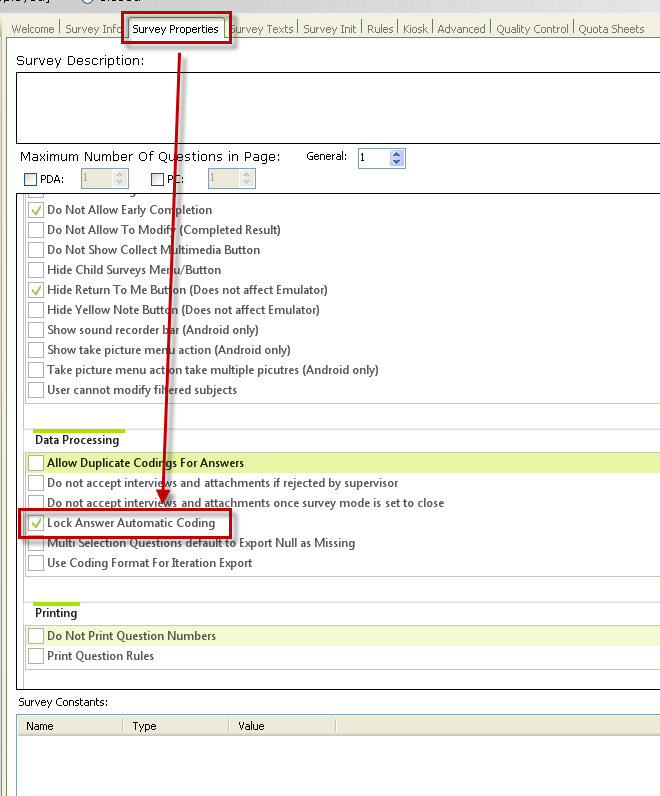Enable the PC checkbox
Viewport: 660px width, 796px height.
(x=157, y=179)
